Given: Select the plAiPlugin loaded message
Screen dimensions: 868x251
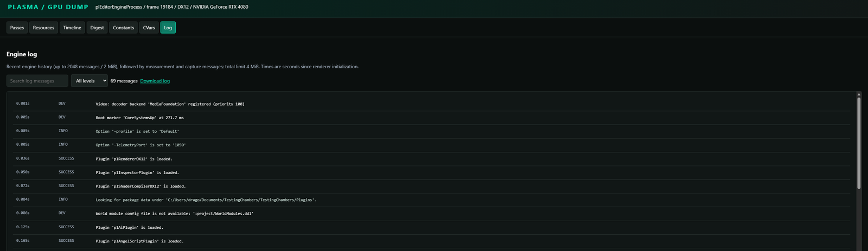Looking at the screenshot, I should (x=130, y=227).
